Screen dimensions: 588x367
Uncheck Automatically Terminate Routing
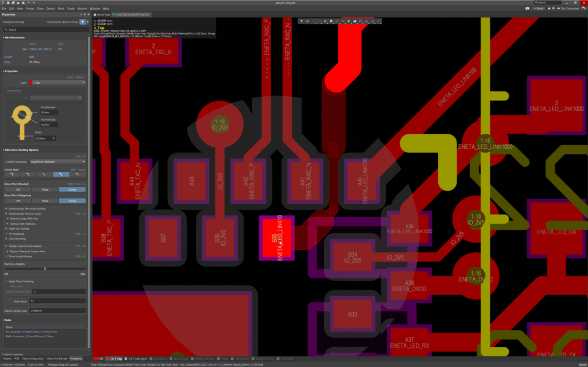coord(6,209)
